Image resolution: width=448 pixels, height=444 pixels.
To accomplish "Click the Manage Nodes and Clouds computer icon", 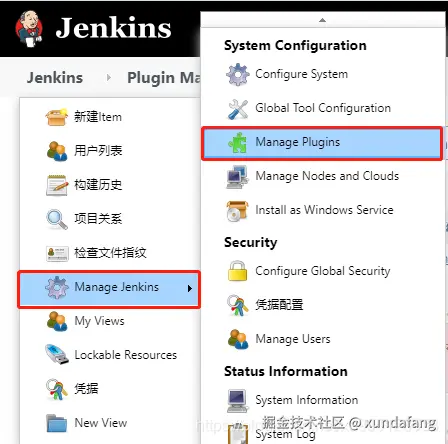I will click(x=237, y=177).
